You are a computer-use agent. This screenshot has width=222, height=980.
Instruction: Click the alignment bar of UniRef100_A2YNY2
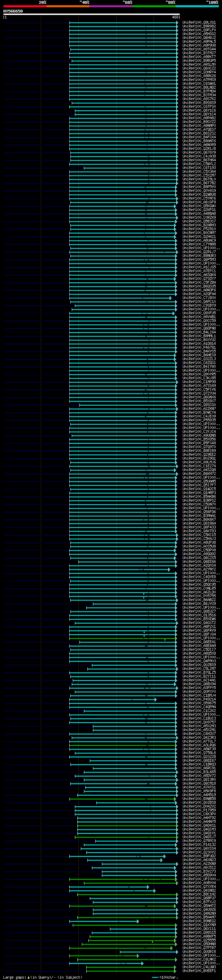[120, 569]
